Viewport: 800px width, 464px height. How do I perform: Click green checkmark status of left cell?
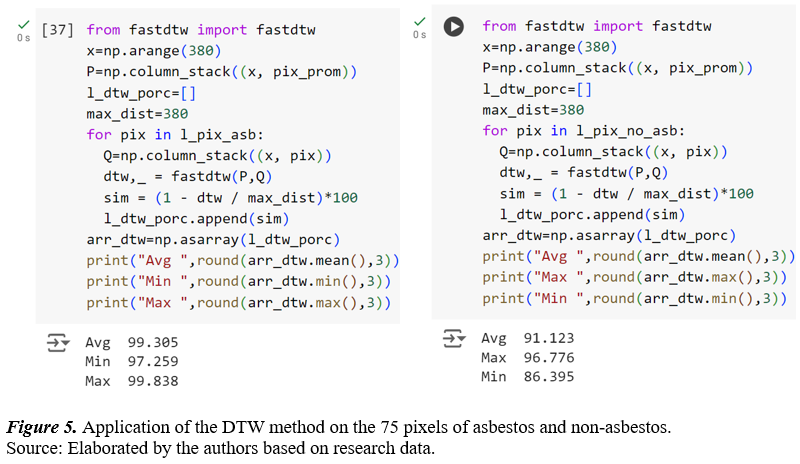point(23,24)
